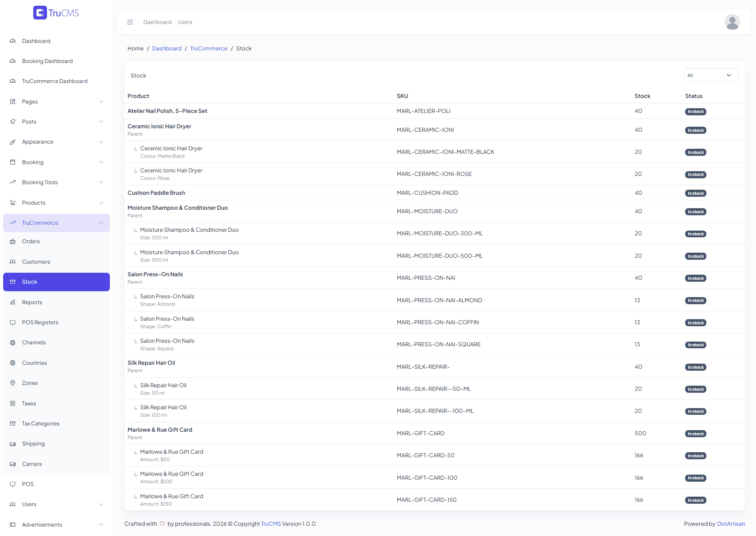Expand the Advertisements submenu chevron
The width and height of the screenshot is (756, 536).
point(101,525)
